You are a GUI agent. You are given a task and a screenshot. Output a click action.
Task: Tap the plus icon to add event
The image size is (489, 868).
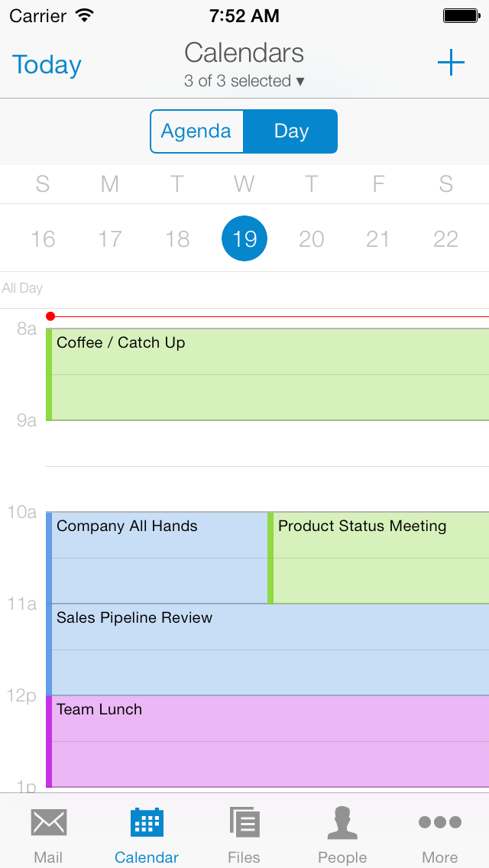coord(451,63)
